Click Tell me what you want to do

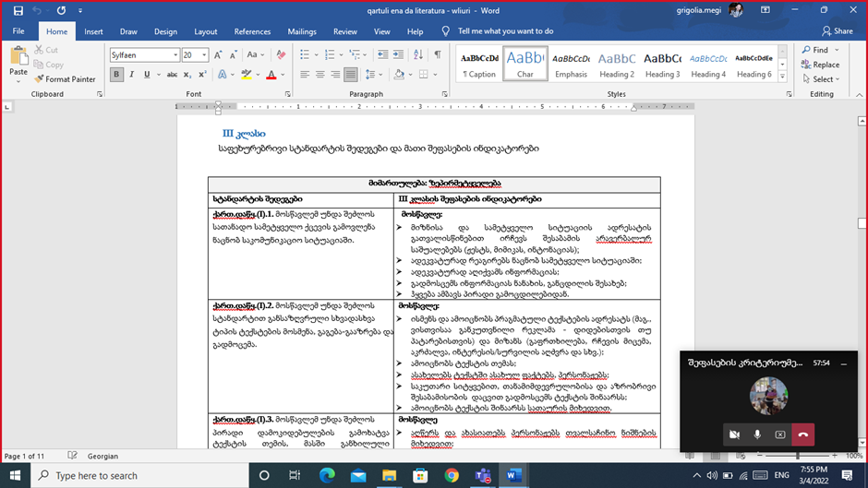[x=505, y=31]
